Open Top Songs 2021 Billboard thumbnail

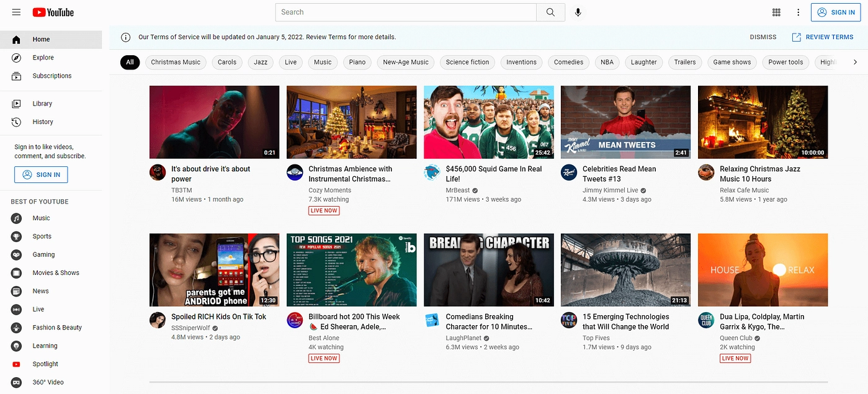point(352,270)
